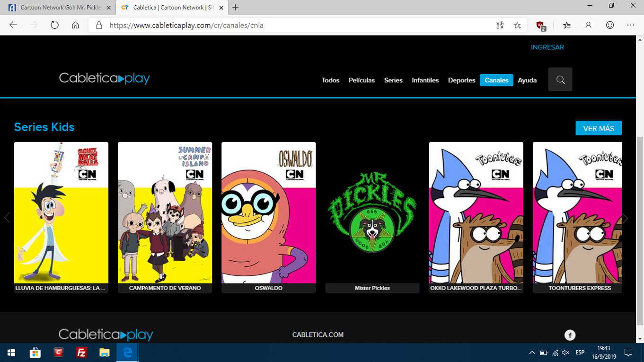
Task: Click the Cableticaplay header logo
Action: 105,78
